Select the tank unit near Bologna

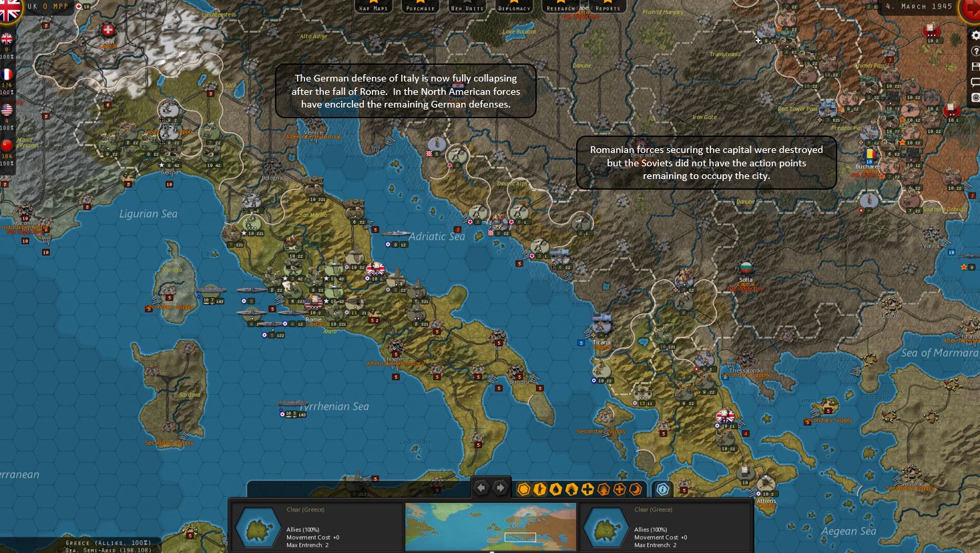pos(312,188)
